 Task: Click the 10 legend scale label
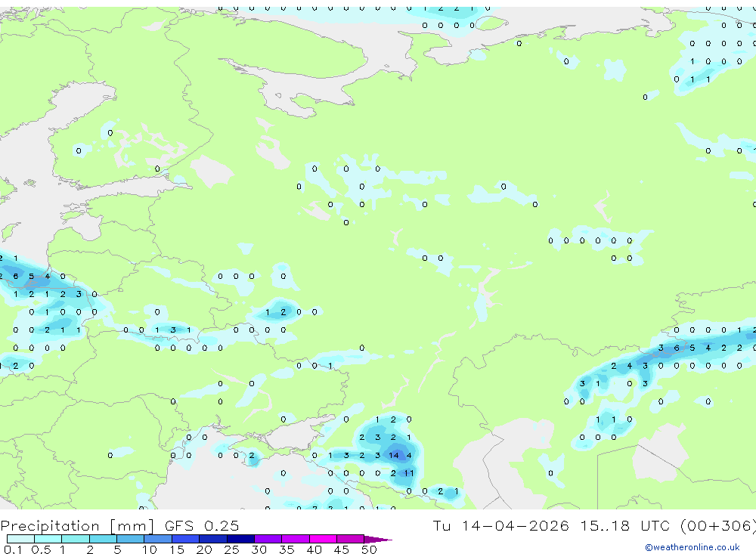point(150,549)
